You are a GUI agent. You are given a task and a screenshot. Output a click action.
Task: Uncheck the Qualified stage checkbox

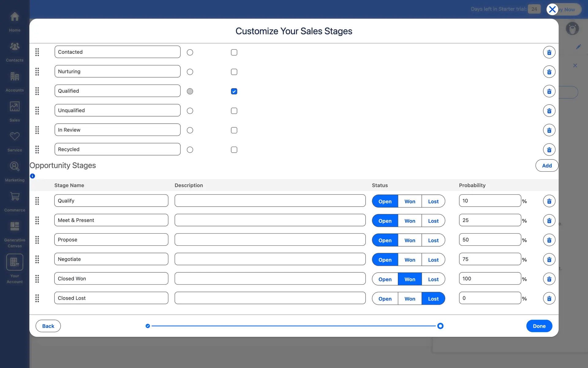point(234,91)
